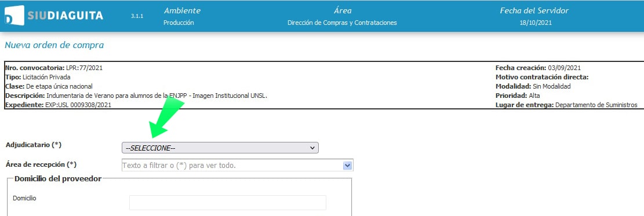This screenshot has width=644, height=216.
Task: Click the SIU Diaguita logo
Action: click(x=54, y=16)
